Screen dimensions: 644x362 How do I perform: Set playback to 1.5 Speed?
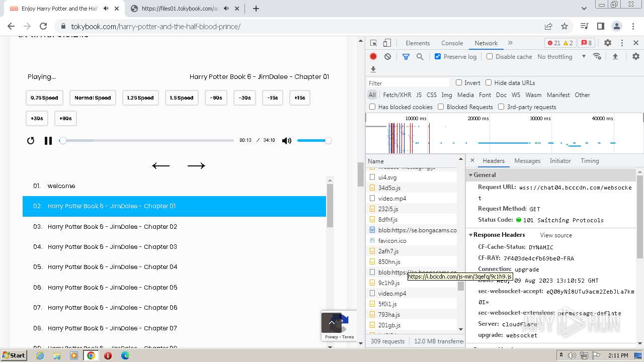(x=182, y=98)
